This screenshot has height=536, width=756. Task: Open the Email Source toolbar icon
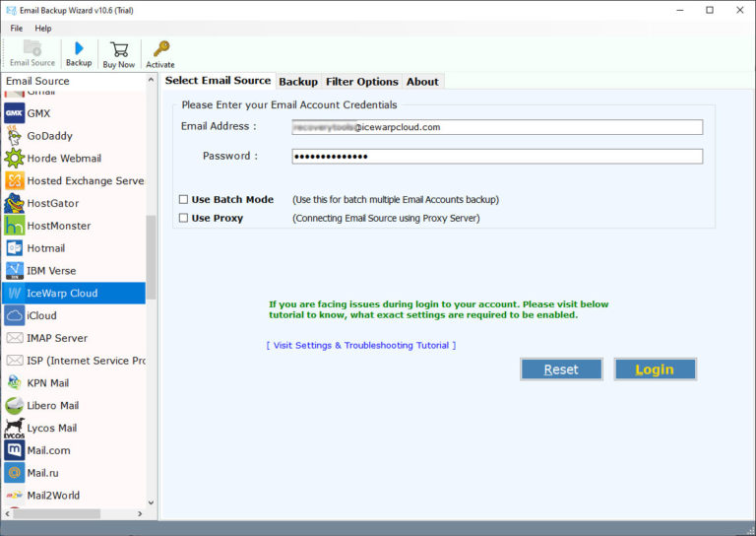[x=32, y=47]
